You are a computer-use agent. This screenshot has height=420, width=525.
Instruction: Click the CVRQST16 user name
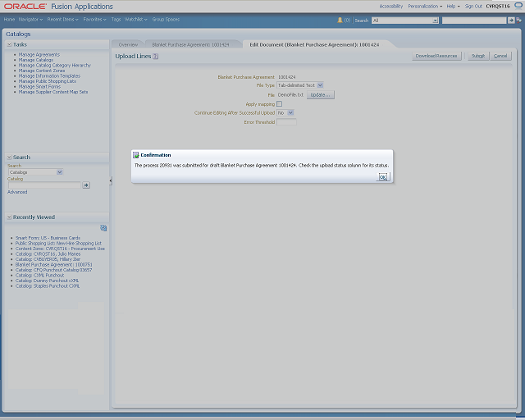[x=498, y=6]
